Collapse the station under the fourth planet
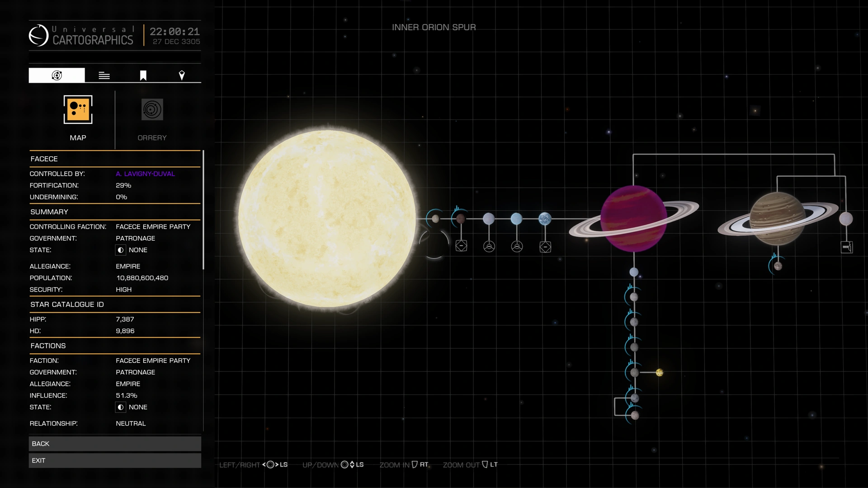This screenshot has width=868, height=488. coord(517,247)
